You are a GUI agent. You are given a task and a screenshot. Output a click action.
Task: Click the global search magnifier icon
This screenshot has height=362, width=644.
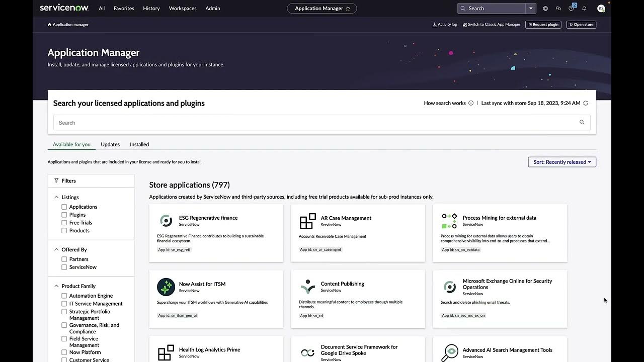(463, 9)
